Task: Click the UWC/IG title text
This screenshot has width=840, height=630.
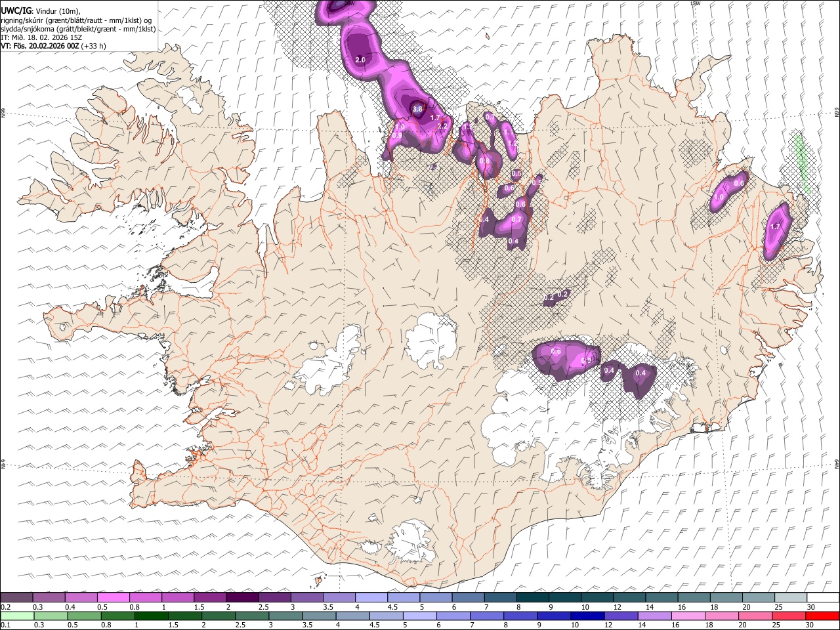Action: coord(15,10)
